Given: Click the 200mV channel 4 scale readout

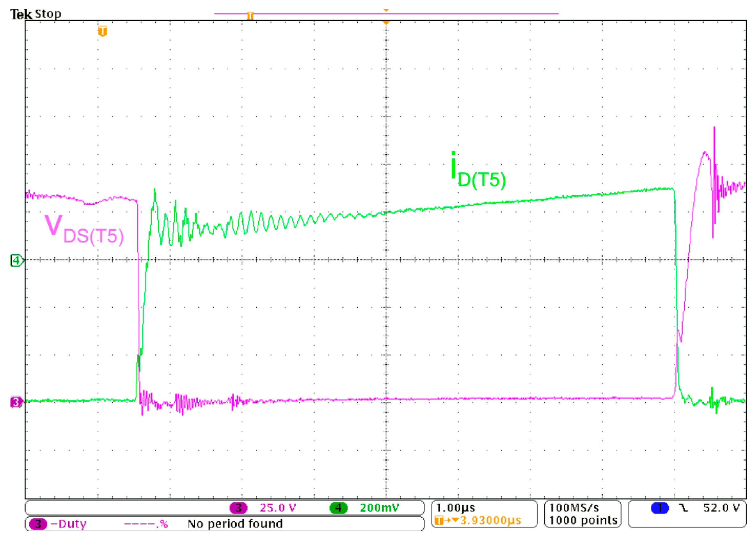Looking at the screenshot, I should [x=379, y=508].
